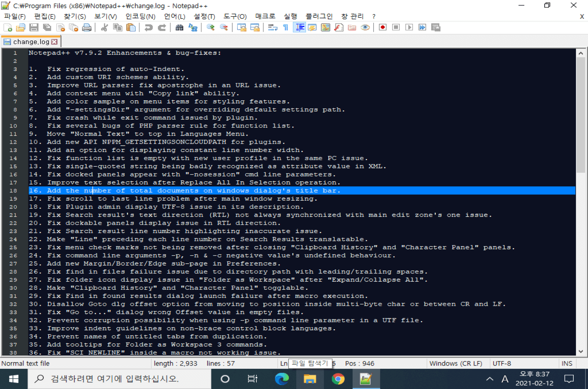Open the 찾기(S) menu
The image size is (588, 389).
click(75, 16)
